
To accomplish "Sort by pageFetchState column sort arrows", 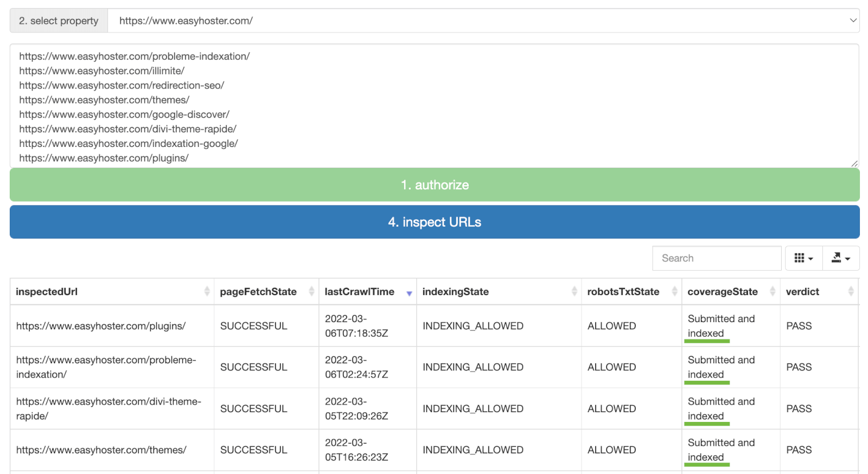I will click(x=311, y=292).
